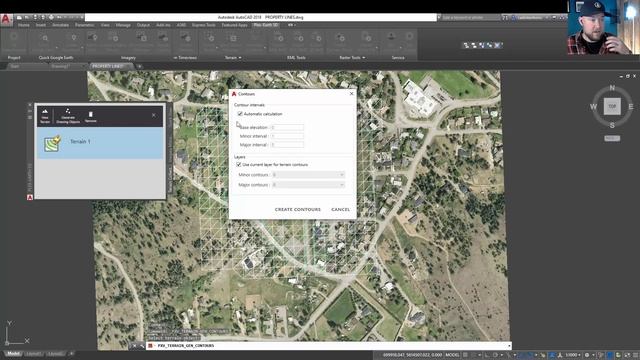Click W on the ViewCube compass
The height and width of the screenshot is (360, 640).
593,107
